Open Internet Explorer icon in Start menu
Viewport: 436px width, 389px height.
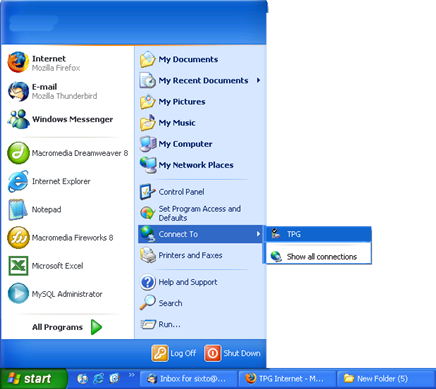coord(18,181)
